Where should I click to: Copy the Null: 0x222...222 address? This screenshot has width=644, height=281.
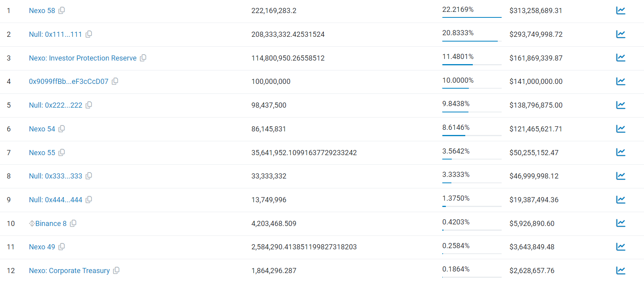[89, 105]
